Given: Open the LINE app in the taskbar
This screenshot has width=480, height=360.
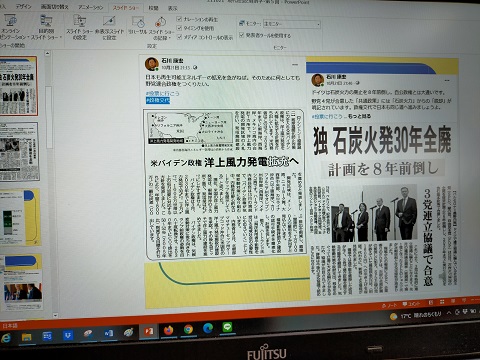Looking at the screenshot, I should [x=227, y=327].
